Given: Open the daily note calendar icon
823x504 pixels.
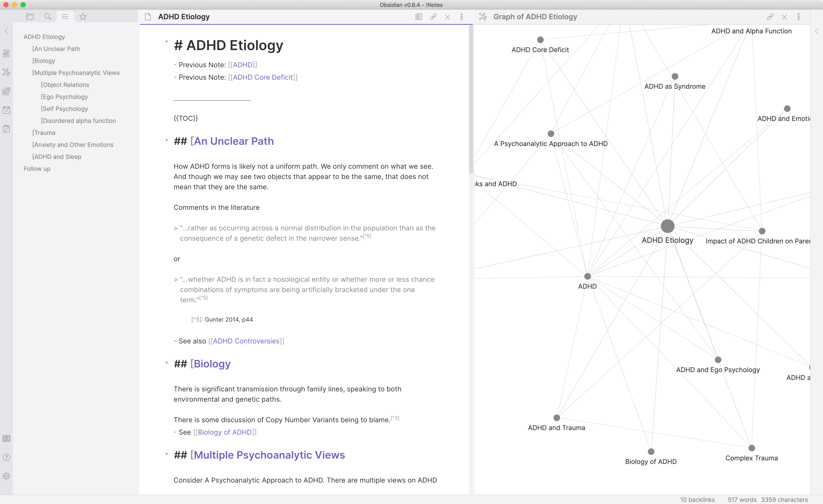Looking at the screenshot, I should pos(7,109).
